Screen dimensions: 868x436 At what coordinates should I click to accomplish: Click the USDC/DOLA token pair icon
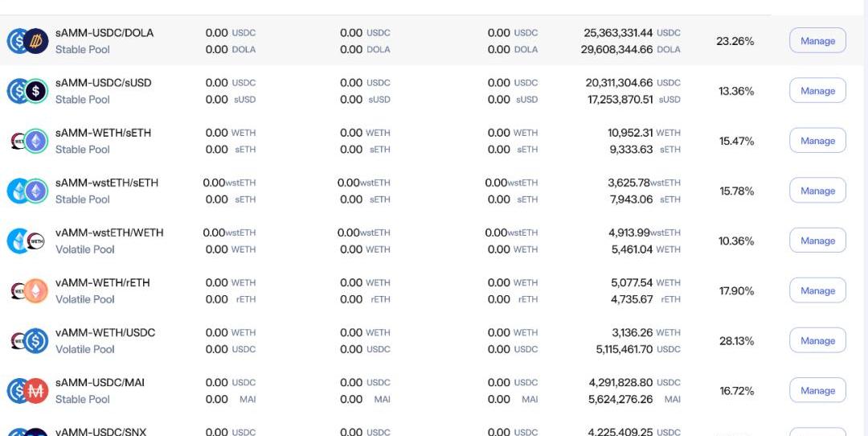(27, 41)
